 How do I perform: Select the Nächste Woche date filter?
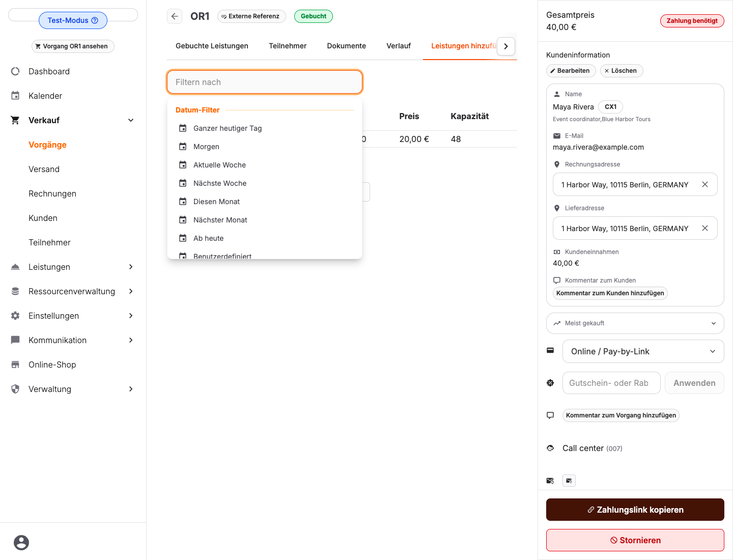tap(265, 183)
